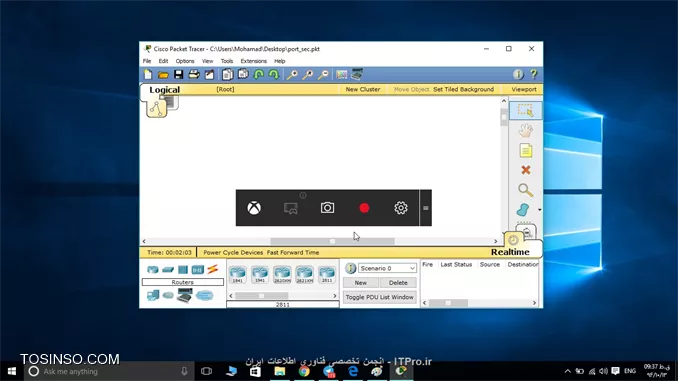678x381 pixels.
Task: Open the Edit menu
Action: [x=163, y=61]
